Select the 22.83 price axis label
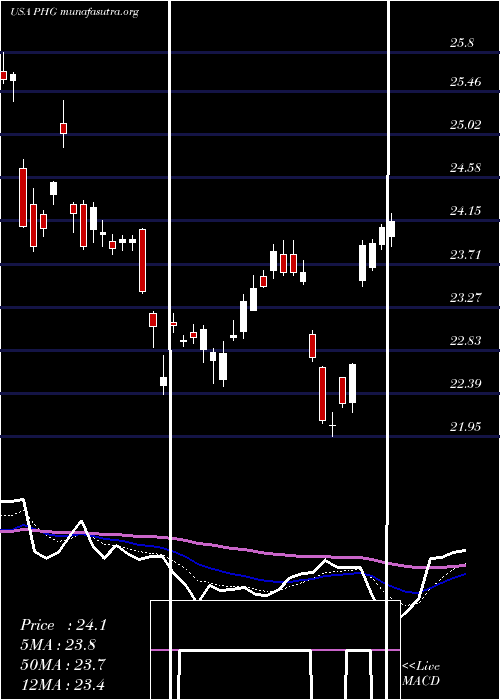500x700 pixels. pyautogui.click(x=465, y=341)
